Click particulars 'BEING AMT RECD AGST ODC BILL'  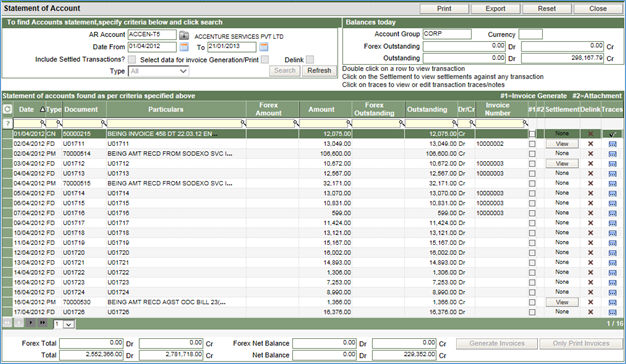pyautogui.click(x=166, y=302)
